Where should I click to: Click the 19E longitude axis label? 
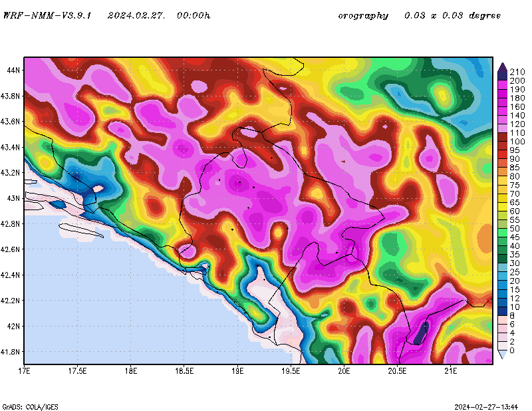point(237,370)
